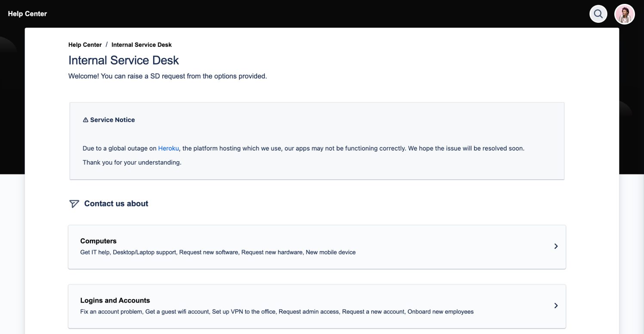Click the Service Notice heading
The height and width of the screenshot is (334, 644).
[112, 120]
